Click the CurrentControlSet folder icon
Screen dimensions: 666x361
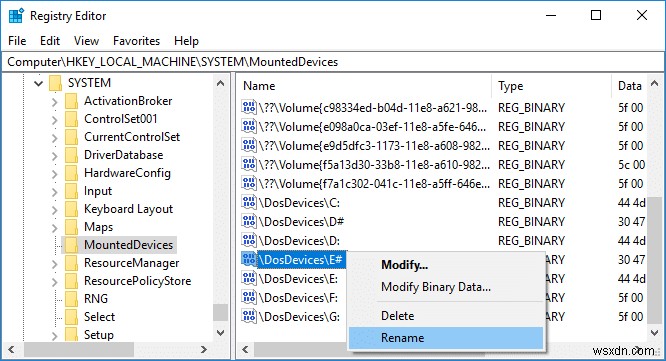click(72, 137)
